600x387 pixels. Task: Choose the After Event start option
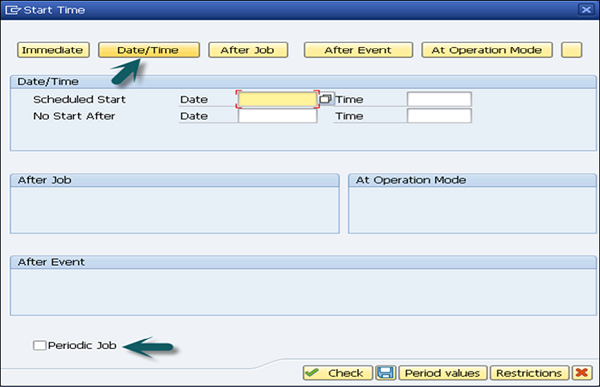358,50
